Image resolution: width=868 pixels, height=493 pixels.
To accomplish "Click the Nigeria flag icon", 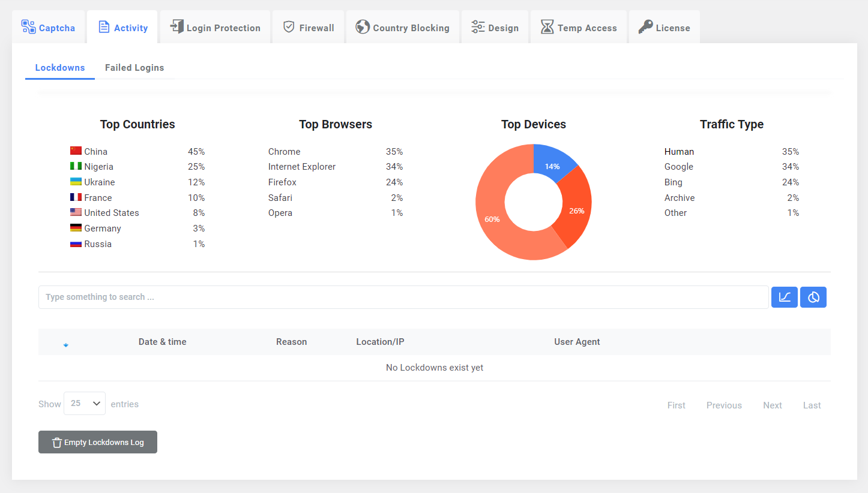I will point(76,166).
